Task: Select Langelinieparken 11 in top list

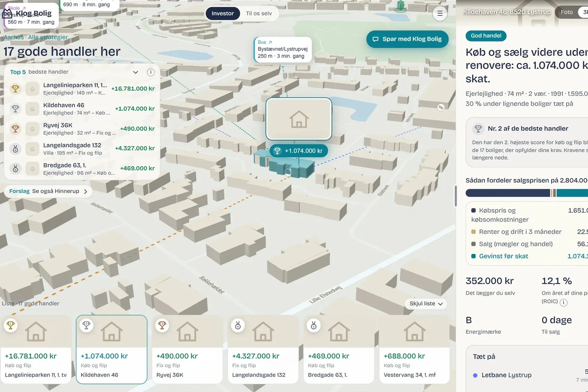Action: 82,89
